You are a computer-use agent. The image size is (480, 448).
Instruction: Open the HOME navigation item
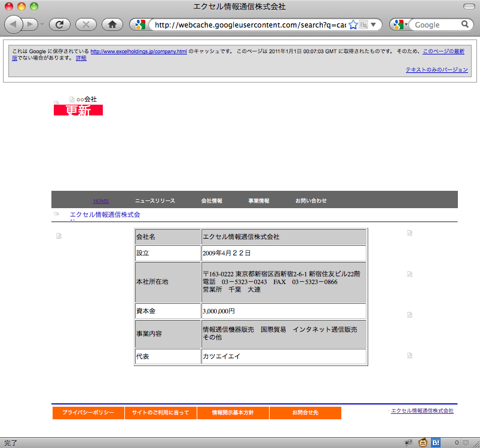[101, 201]
